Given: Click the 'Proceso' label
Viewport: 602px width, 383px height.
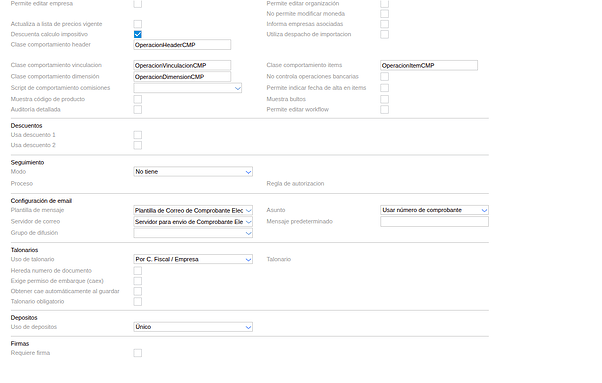Looking at the screenshot, I should tap(22, 183).
